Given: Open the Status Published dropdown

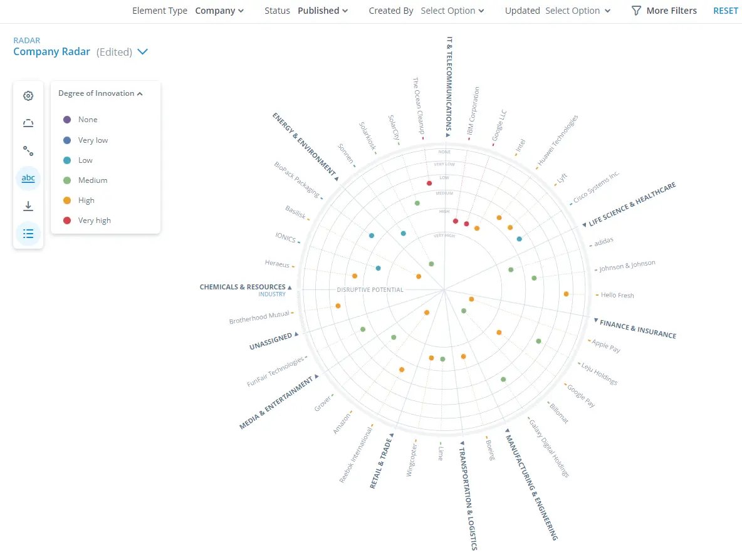Looking at the screenshot, I should (322, 11).
